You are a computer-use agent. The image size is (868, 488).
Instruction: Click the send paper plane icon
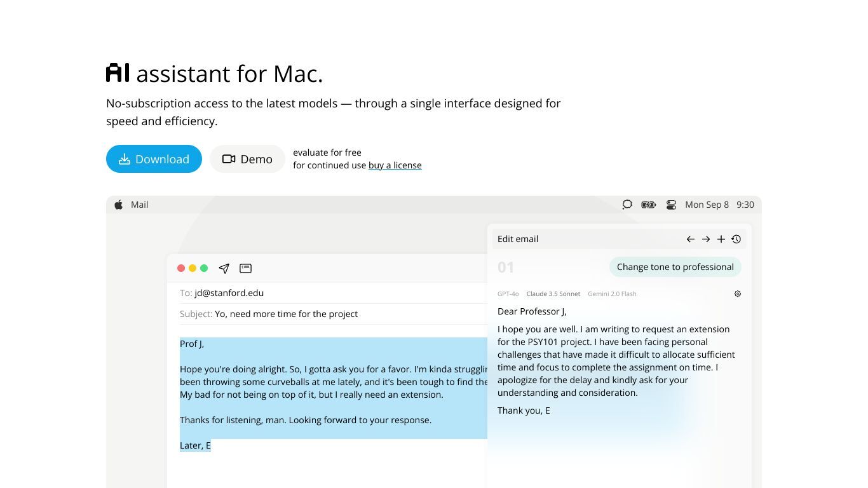point(224,268)
